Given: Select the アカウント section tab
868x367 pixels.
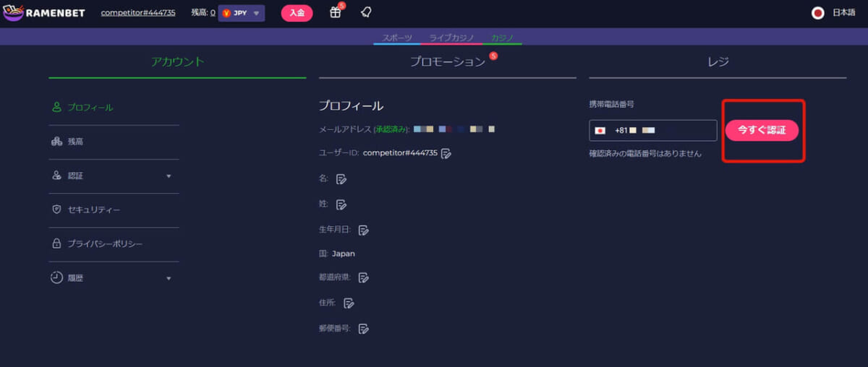Looking at the screenshot, I should click(178, 62).
